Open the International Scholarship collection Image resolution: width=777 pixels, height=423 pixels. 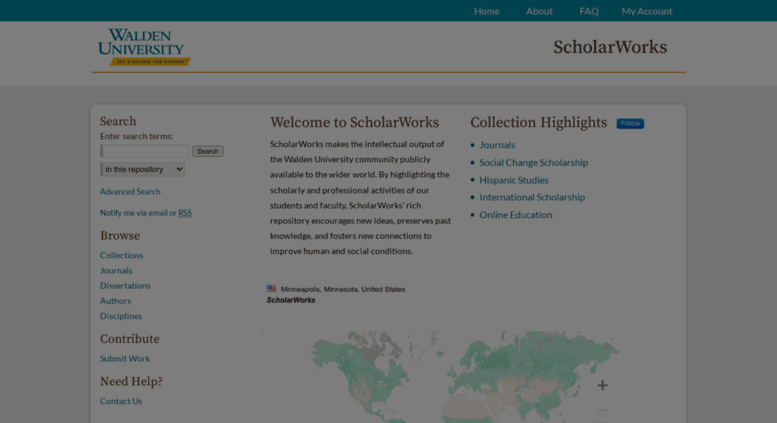pyautogui.click(x=532, y=197)
